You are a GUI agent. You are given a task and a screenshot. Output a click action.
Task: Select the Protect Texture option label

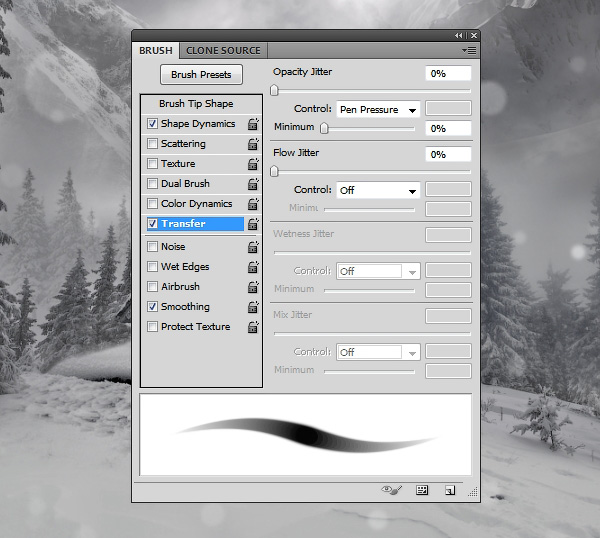click(196, 326)
